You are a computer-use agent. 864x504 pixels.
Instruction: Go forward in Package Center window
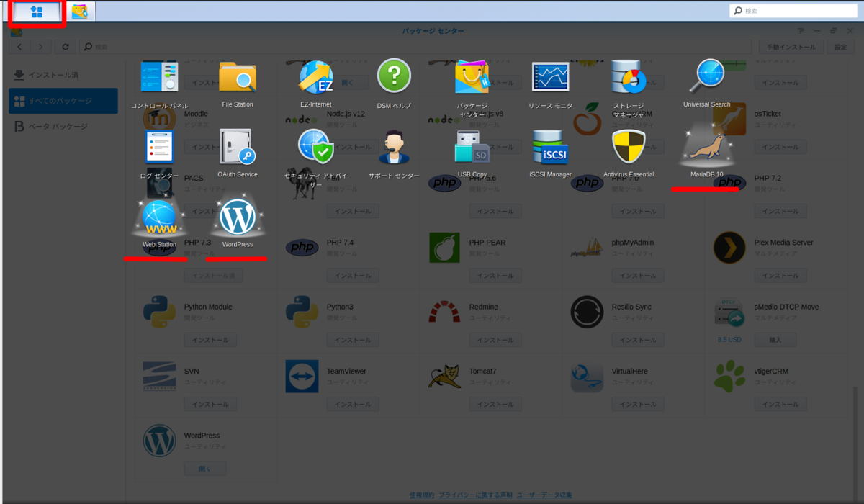click(x=41, y=46)
